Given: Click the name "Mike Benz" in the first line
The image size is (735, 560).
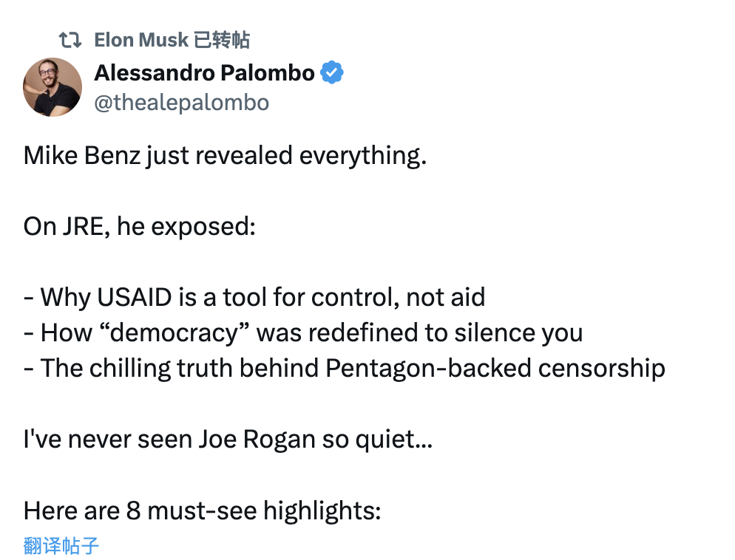Looking at the screenshot, I should pos(82,156).
